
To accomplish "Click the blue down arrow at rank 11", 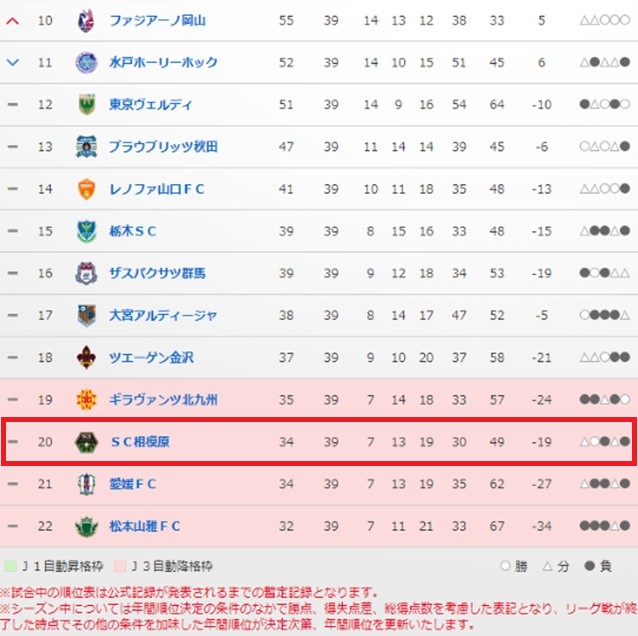I will coord(13,62).
